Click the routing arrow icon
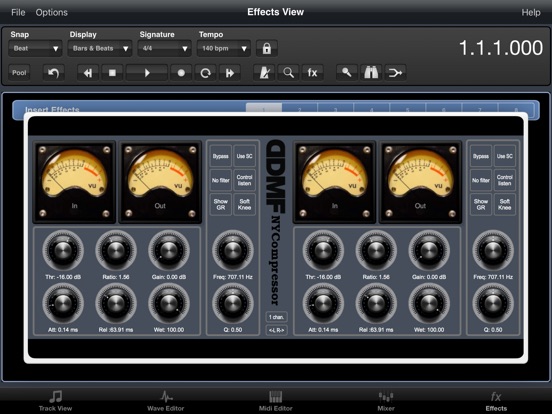 [x=395, y=73]
